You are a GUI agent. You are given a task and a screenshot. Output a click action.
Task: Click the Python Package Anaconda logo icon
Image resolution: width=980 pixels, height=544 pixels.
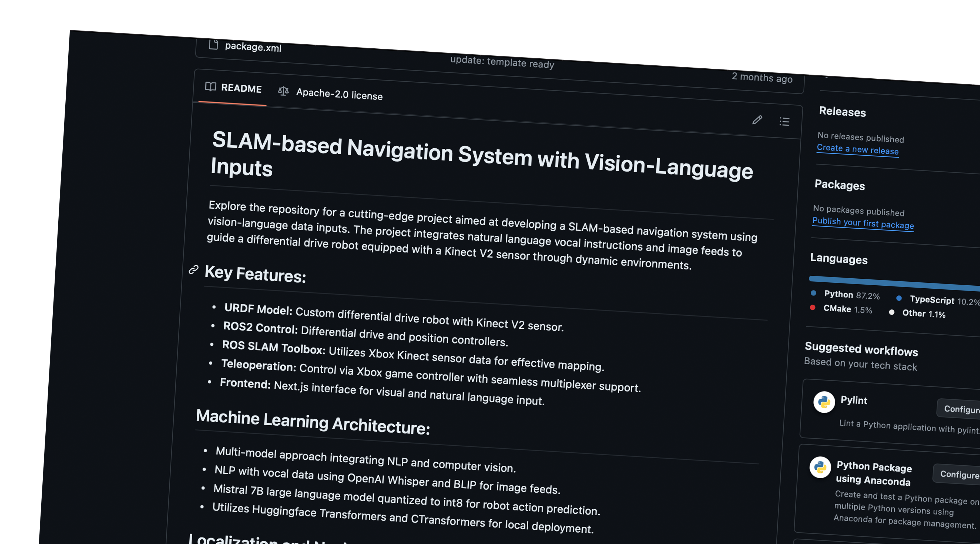(x=820, y=467)
